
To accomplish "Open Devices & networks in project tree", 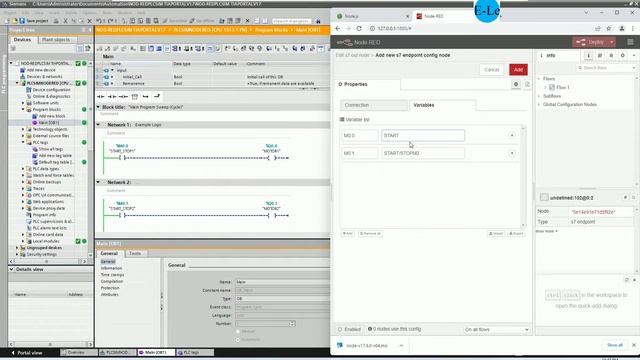I will (x=44, y=76).
